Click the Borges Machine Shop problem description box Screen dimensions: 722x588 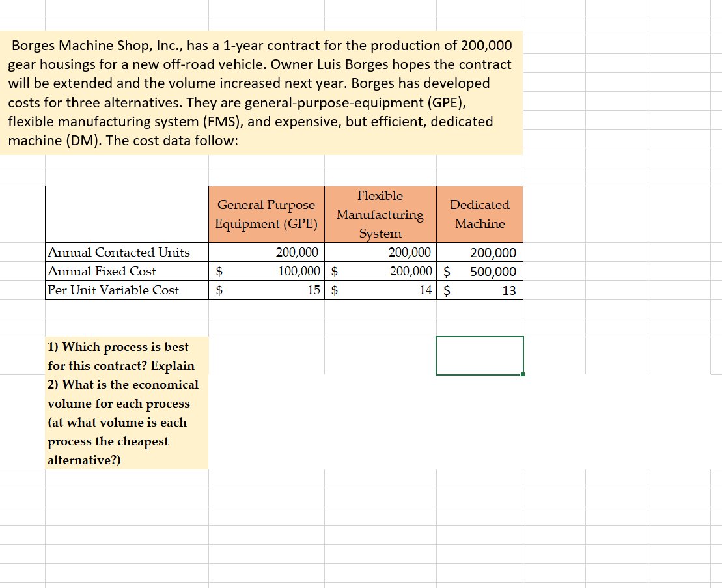pyautogui.click(x=261, y=92)
